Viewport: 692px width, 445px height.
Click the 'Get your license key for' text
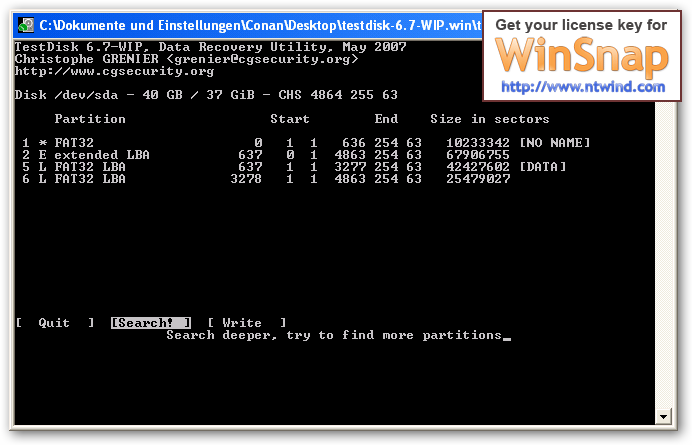(x=581, y=25)
